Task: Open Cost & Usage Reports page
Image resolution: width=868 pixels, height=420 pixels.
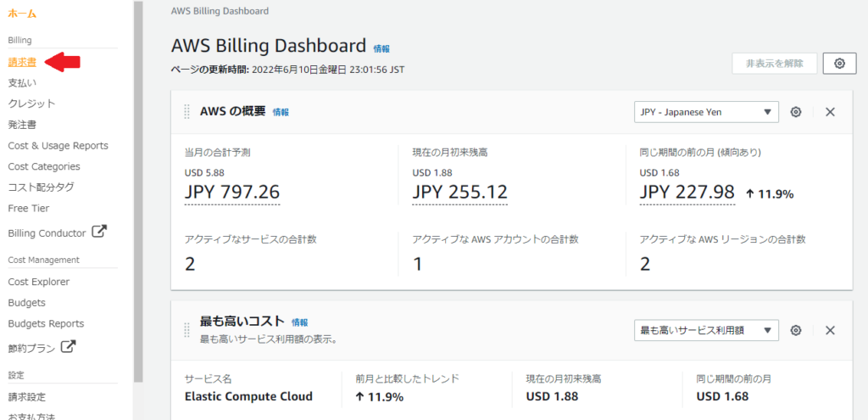Action: pyautogui.click(x=58, y=146)
